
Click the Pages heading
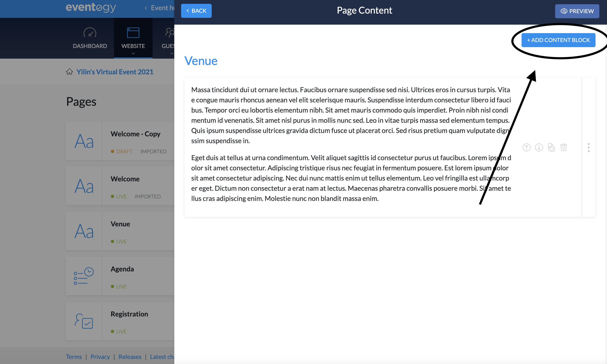[81, 102]
